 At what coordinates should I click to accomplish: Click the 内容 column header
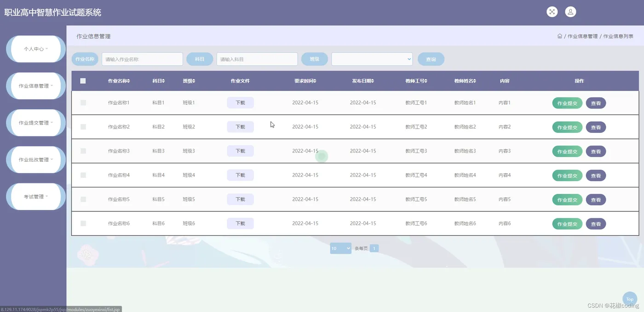(505, 81)
